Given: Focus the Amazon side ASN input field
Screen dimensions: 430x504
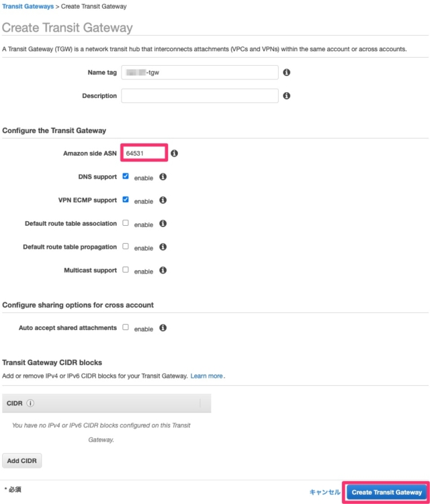Looking at the screenshot, I should coord(144,153).
